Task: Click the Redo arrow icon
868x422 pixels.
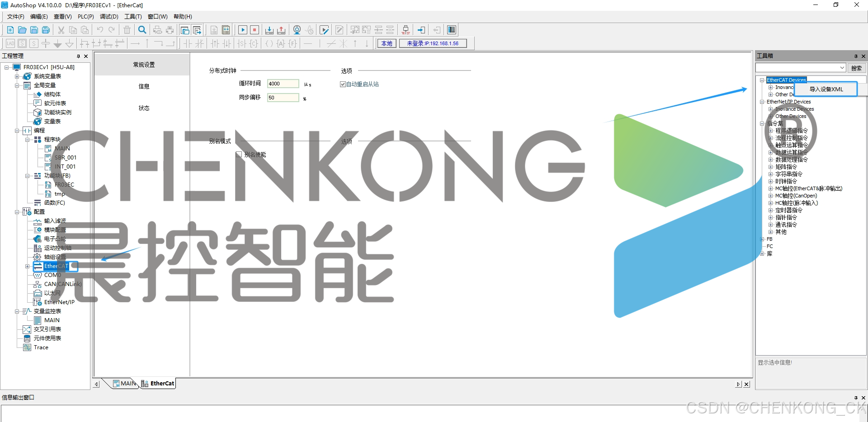Action: click(x=112, y=30)
